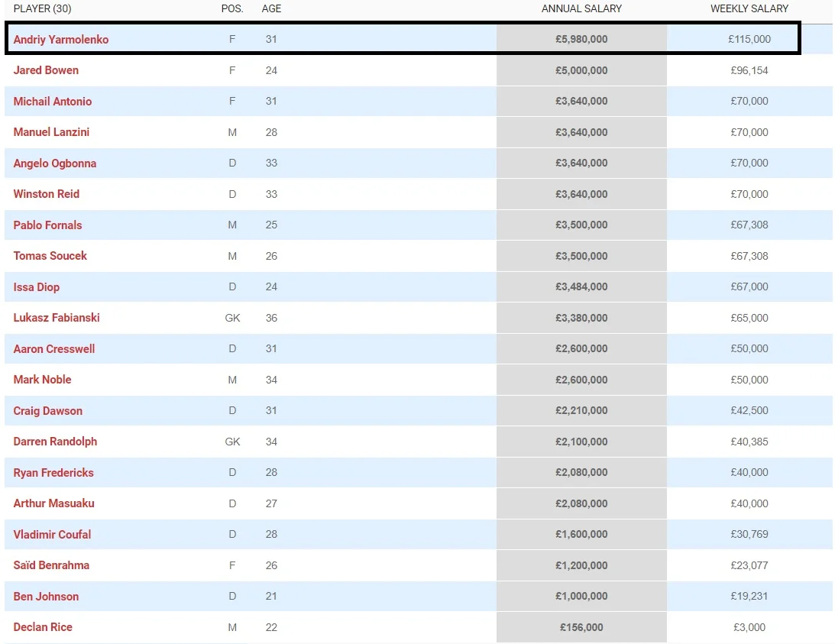This screenshot has width=835, height=644.
Task: Open Pablo Fornals player page
Action: coord(47,225)
